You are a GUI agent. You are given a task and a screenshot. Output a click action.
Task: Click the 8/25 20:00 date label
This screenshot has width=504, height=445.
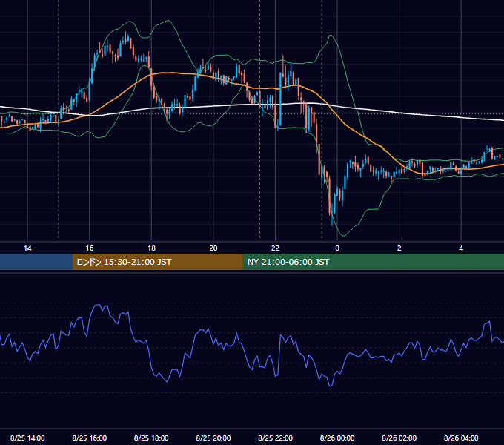pyautogui.click(x=213, y=438)
